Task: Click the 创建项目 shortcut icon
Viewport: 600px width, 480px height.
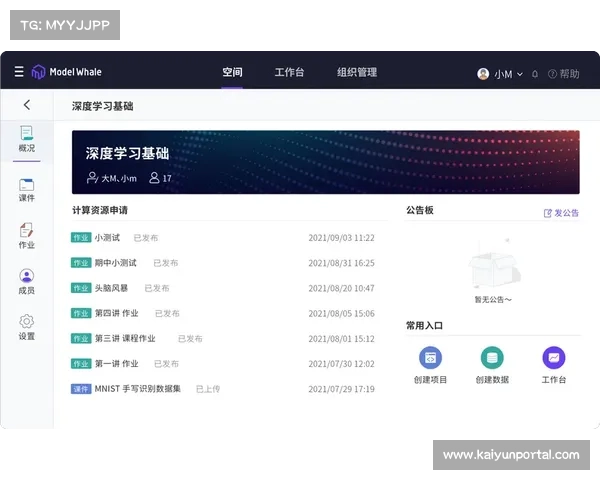Action: point(430,358)
